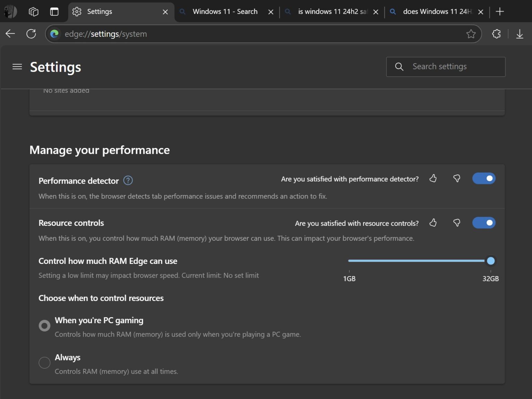This screenshot has height=399, width=532.
Task: Click the tab actions icon left of tabs
Action: [54, 11]
